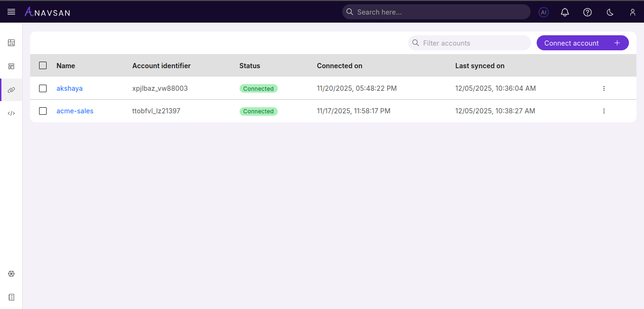
Task: Select the checkbox for acme-sales
Action: pos(43,111)
